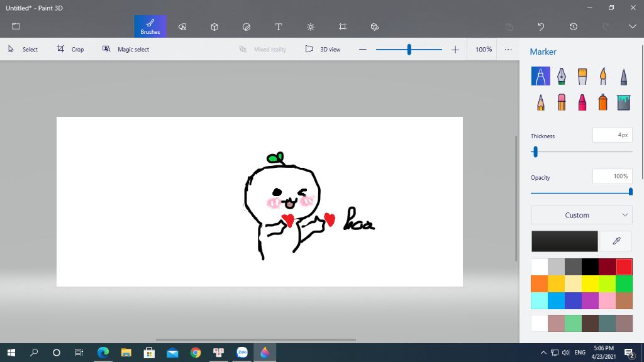
Task: Open the Windows Start menu
Action: click(11, 353)
